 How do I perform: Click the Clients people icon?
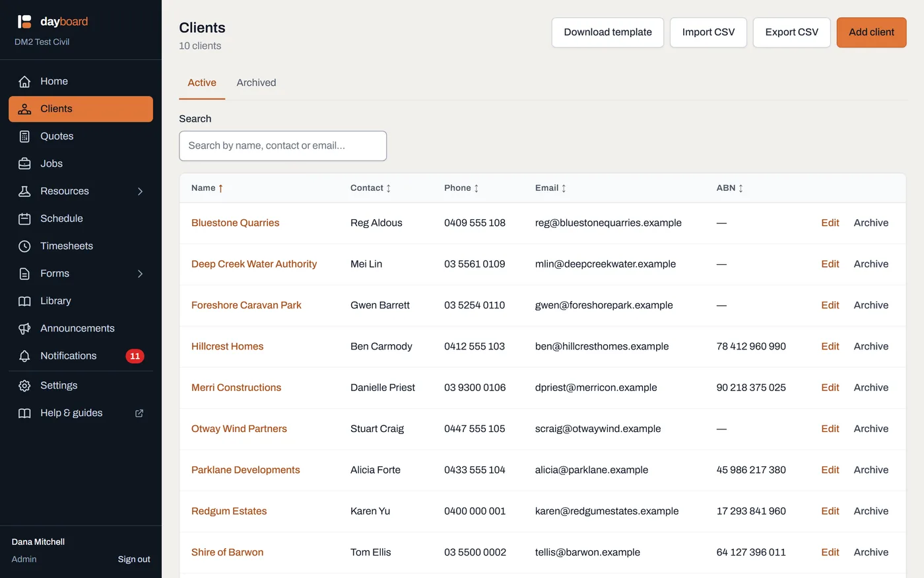click(x=24, y=109)
